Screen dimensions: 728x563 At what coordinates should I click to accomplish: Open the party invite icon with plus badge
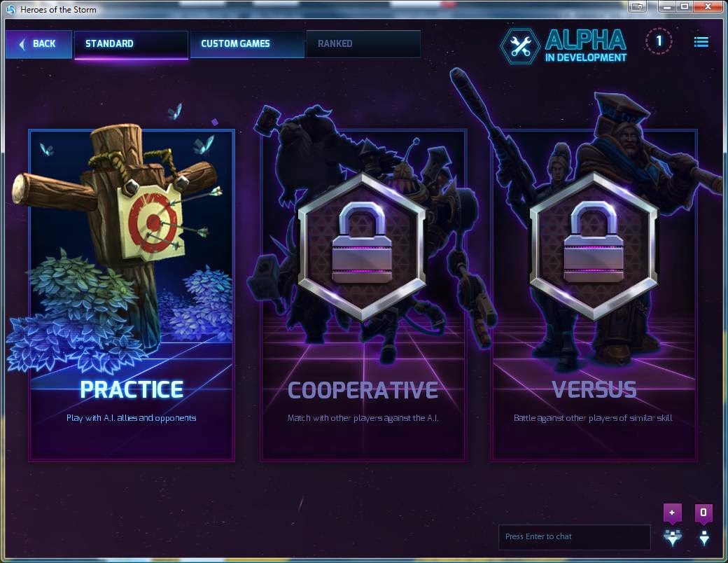point(672,525)
